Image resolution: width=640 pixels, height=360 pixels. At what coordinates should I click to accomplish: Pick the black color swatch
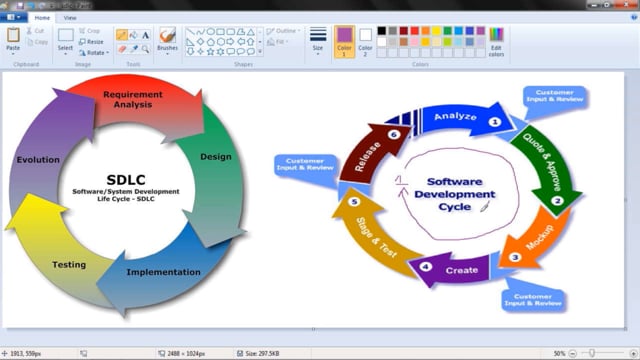pyautogui.click(x=382, y=31)
